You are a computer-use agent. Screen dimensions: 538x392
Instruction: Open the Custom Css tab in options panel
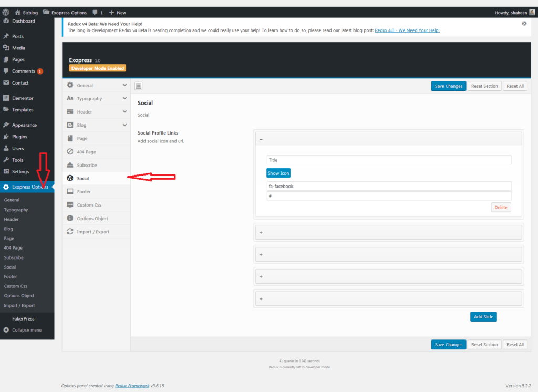pos(97,205)
